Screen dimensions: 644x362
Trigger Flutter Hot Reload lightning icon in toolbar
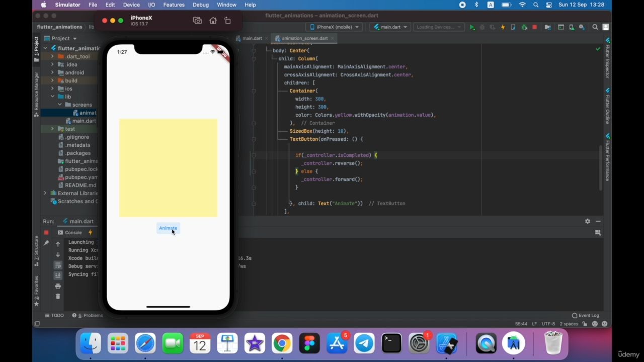click(x=503, y=27)
